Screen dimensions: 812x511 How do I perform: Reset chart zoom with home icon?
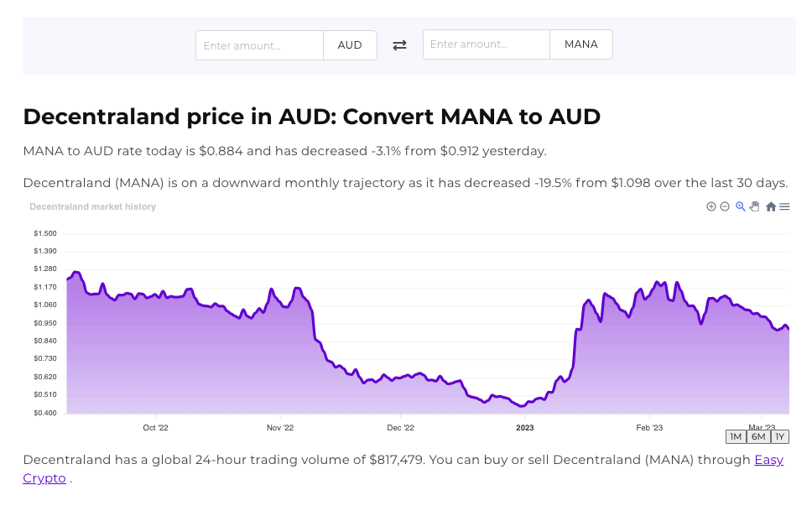tap(771, 206)
